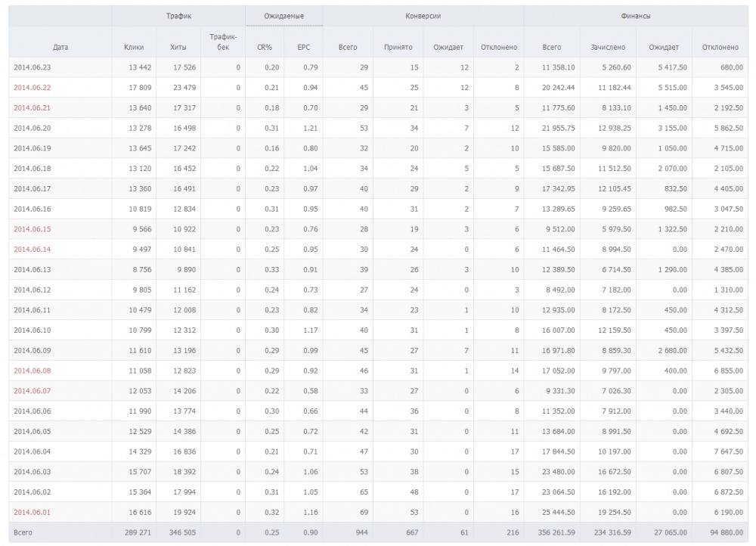Select the date 2014.06.19
Screen dimensions: 756x546
[33, 148]
